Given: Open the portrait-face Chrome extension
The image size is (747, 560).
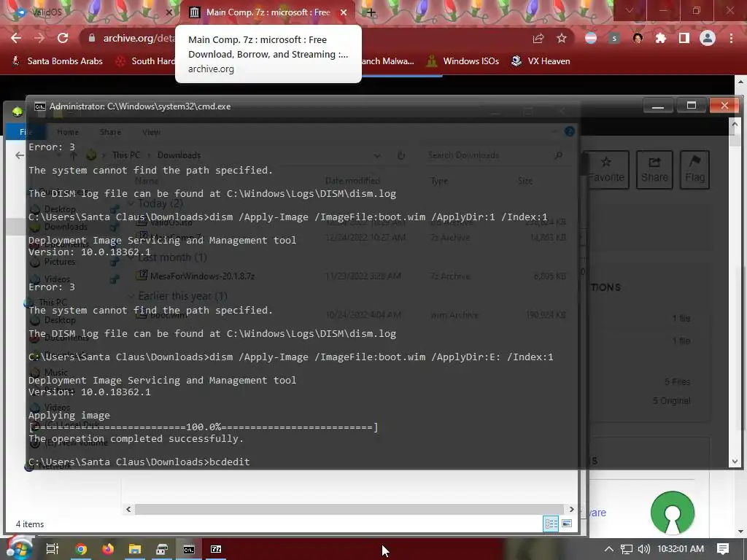Looking at the screenshot, I should [638, 39].
